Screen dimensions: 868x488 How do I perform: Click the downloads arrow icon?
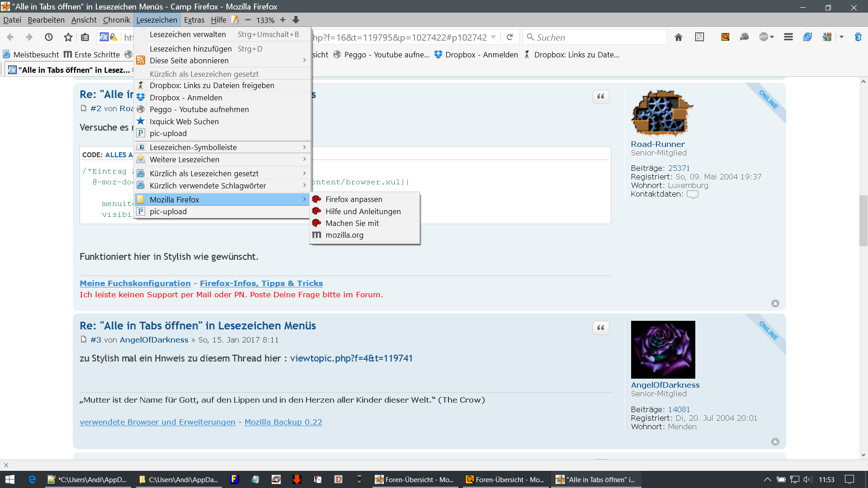pos(296,20)
